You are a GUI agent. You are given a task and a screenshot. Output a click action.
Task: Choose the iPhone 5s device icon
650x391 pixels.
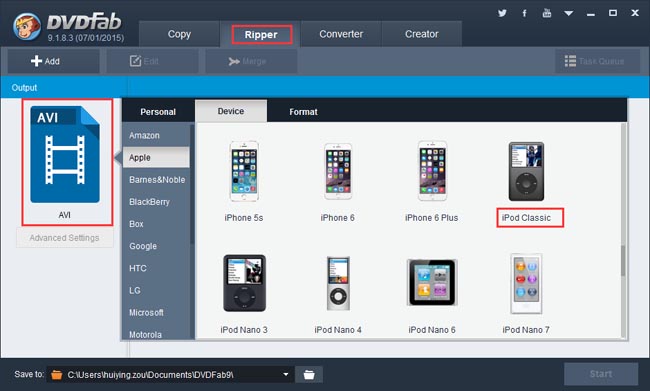coord(244,171)
